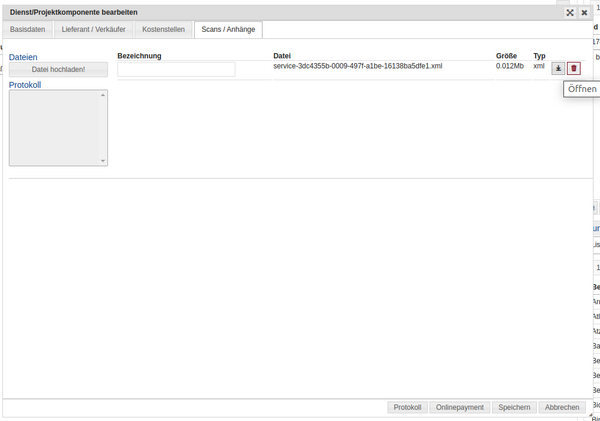600x421 pixels.
Task: Cancel the dialog via Abbrechen
Action: 561,407
